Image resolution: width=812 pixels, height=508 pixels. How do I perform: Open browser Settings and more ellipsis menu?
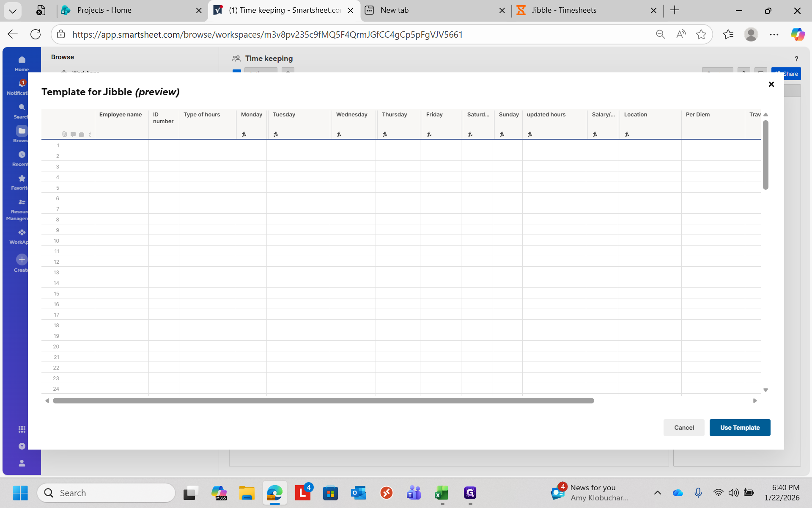[x=774, y=34]
